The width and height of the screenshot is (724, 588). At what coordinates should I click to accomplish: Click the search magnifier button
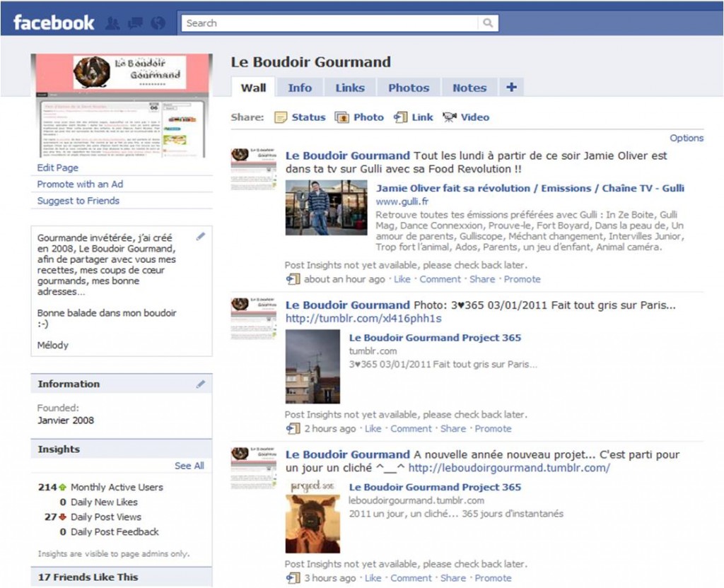point(488,23)
